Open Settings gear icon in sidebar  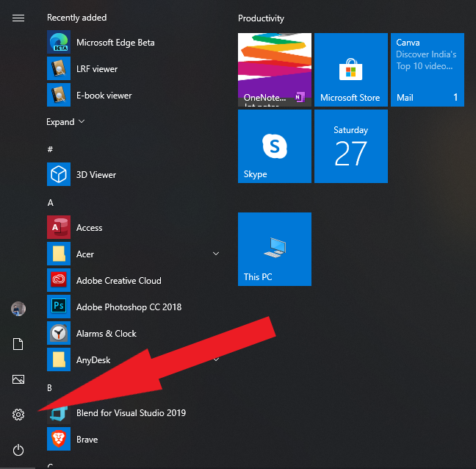pos(18,415)
